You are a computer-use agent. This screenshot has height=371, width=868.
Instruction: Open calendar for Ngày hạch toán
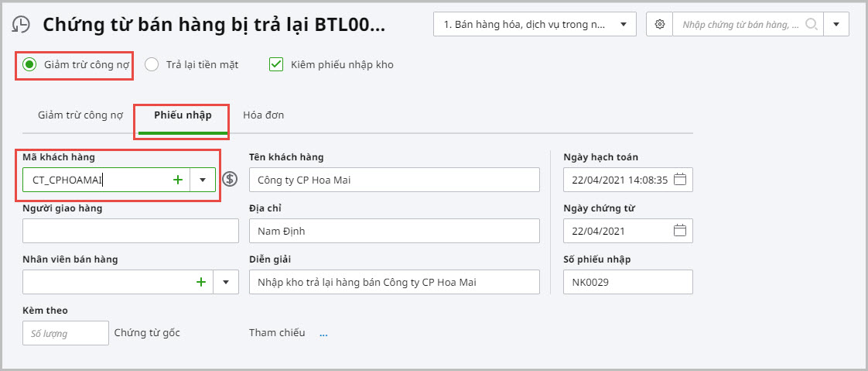(x=680, y=180)
